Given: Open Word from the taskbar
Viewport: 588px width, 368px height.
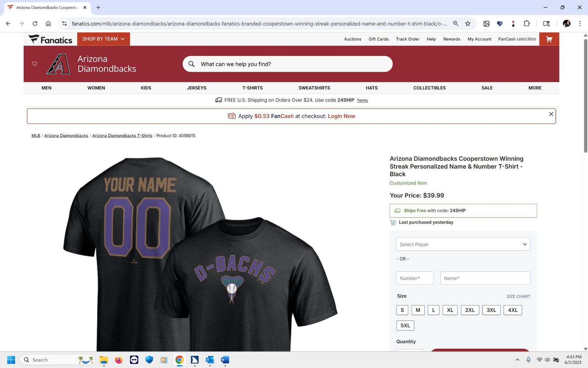Looking at the screenshot, I should 225,360.
